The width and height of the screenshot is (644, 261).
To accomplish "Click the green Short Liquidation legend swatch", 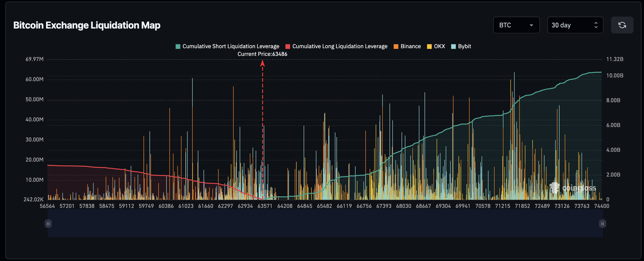I will tap(178, 47).
